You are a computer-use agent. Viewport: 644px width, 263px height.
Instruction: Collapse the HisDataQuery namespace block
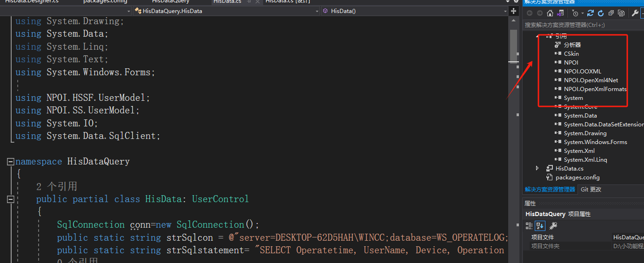pyautogui.click(x=10, y=162)
